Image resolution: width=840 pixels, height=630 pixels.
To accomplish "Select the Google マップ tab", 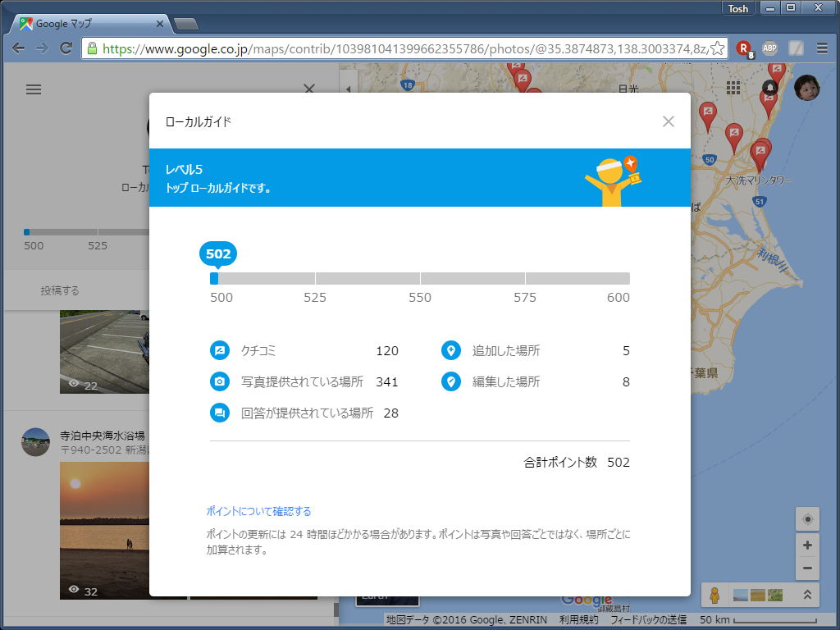I will coord(91,24).
